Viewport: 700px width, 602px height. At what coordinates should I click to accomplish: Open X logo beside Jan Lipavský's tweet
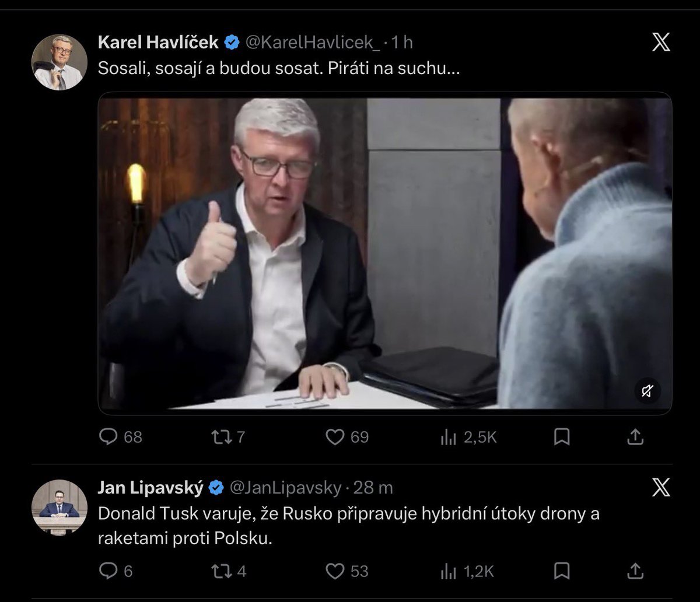(x=661, y=487)
